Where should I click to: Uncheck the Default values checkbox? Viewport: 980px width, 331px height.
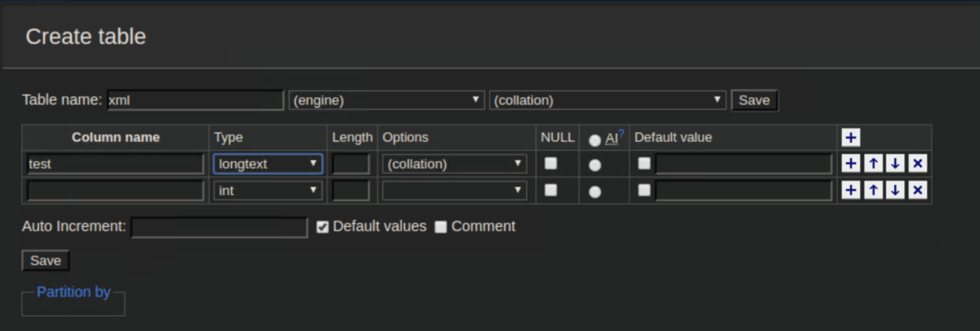pos(323,227)
